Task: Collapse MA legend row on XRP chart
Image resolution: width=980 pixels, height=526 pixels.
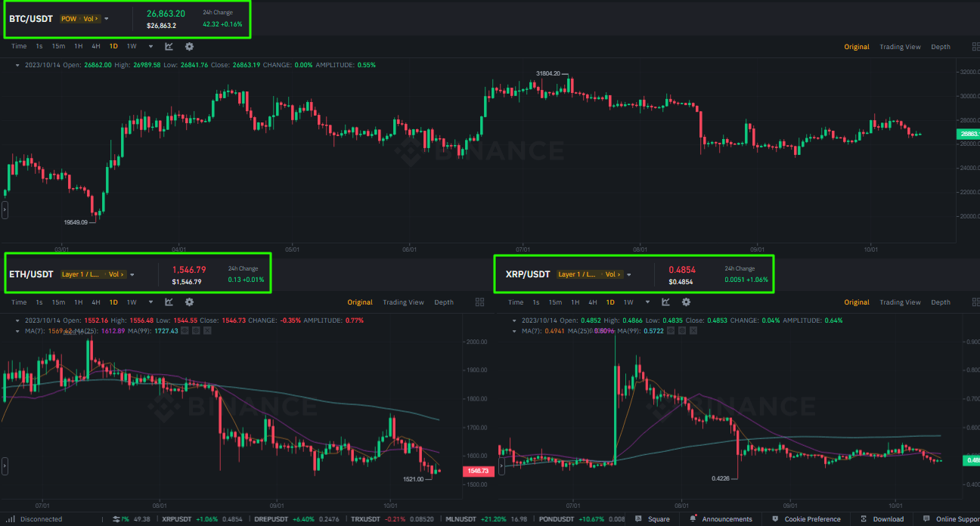Action: click(x=514, y=331)
